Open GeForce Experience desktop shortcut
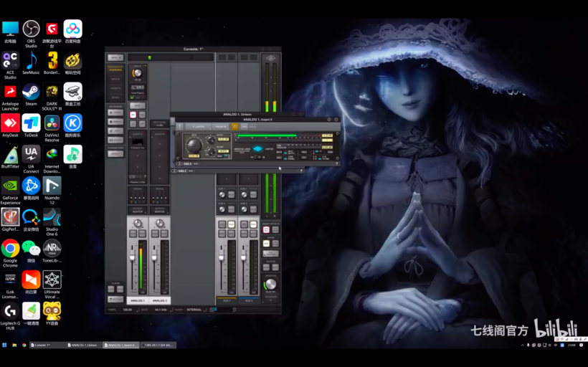 10,191
